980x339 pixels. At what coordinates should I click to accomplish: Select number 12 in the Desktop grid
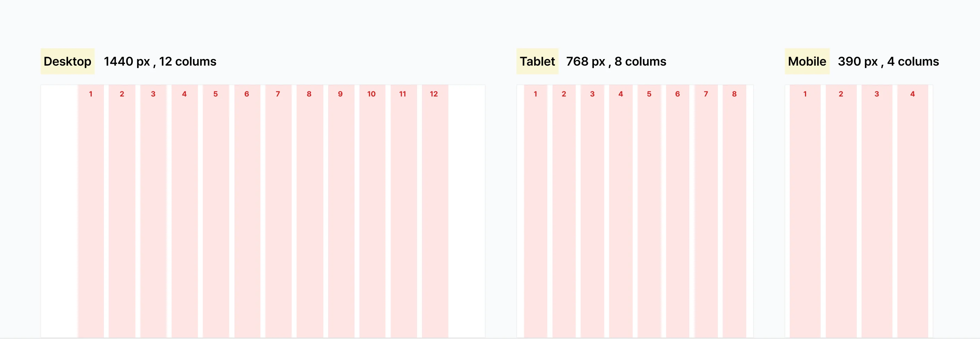pos(434,94)
